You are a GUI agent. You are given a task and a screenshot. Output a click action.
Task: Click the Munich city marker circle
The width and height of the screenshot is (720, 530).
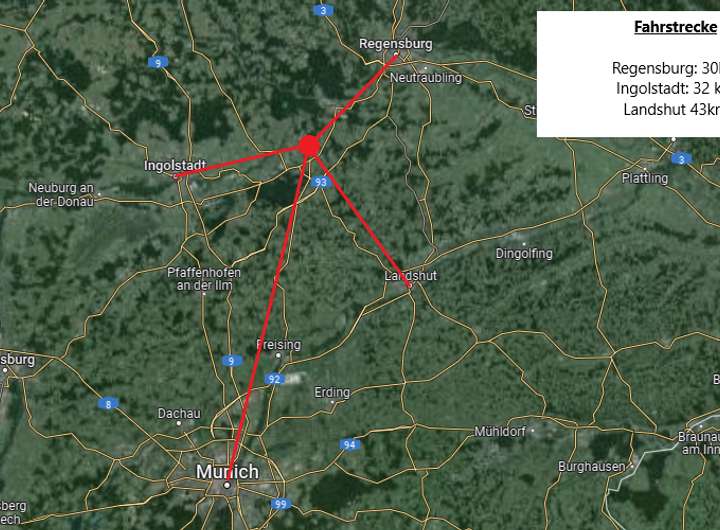pyautogui.click(x=227, y=485)
